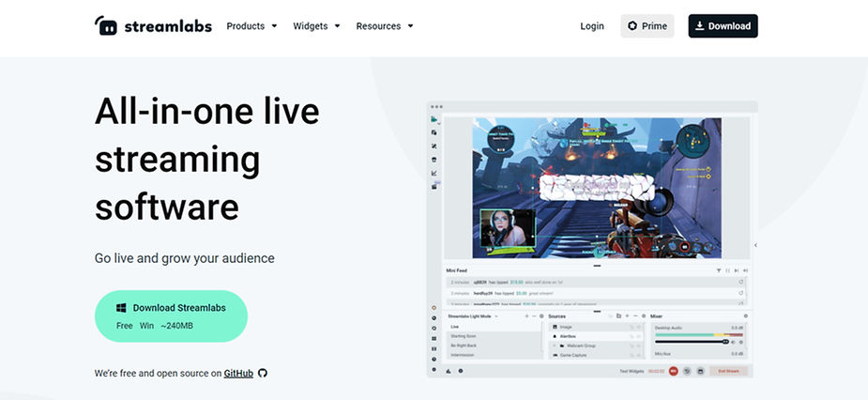
Task: Add a new scene with plus icon
Action: pyautogui.click(x=526, y=315)
